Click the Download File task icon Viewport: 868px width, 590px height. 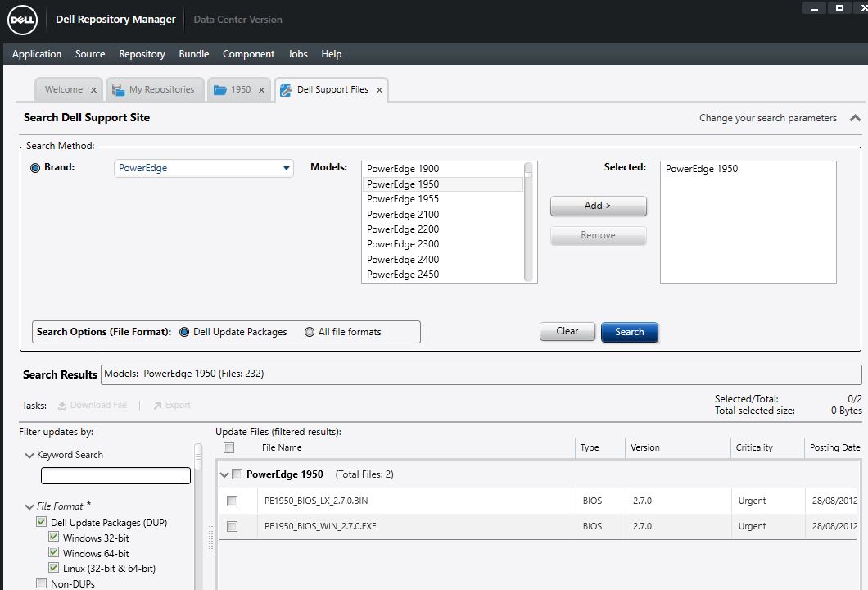pyautogui.click(x=62, y=406)
